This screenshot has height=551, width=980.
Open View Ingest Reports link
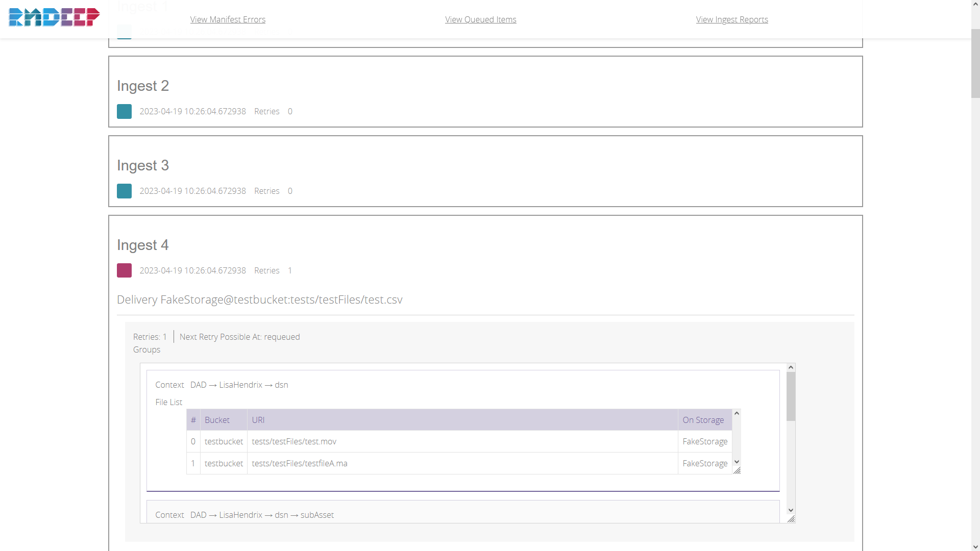click(x=731, y=19)
